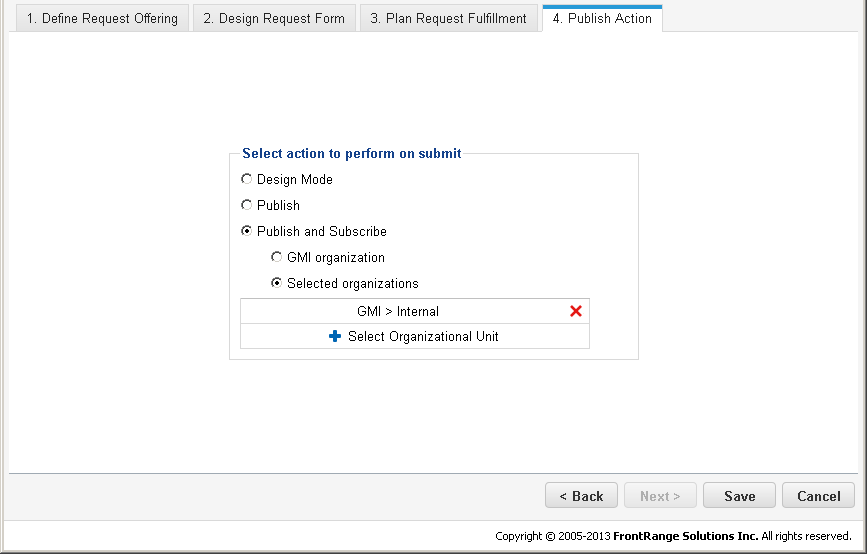Pick the GMI organization radio button
Image resolution: width=867 pixels, height=554 pixels.
click(x=276, y=257)
